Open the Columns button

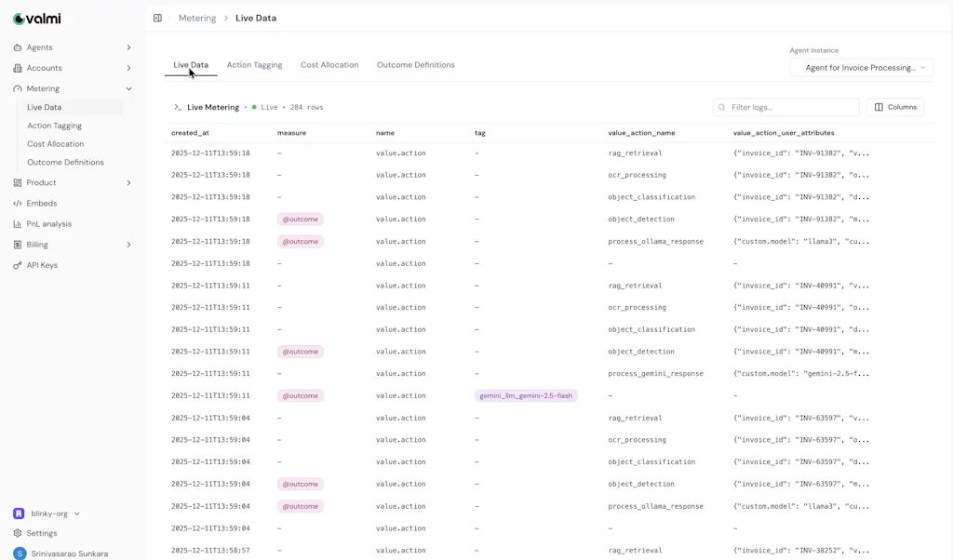(x=894, y=106)
